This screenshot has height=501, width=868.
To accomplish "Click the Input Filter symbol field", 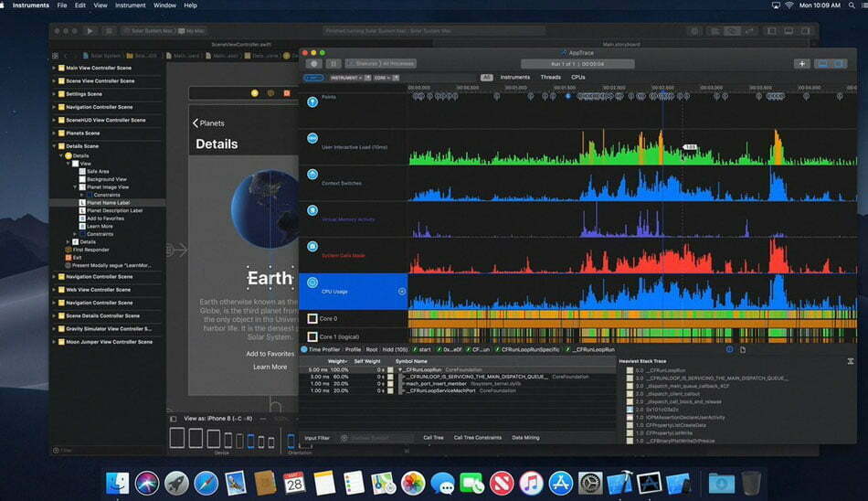I will [x=376, y=438].
